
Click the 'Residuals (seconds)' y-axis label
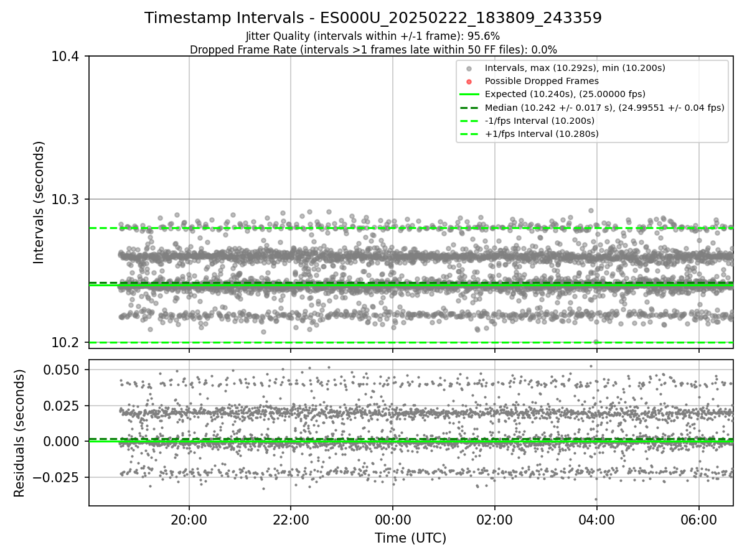pyautogui.click(x=20, y=433)
